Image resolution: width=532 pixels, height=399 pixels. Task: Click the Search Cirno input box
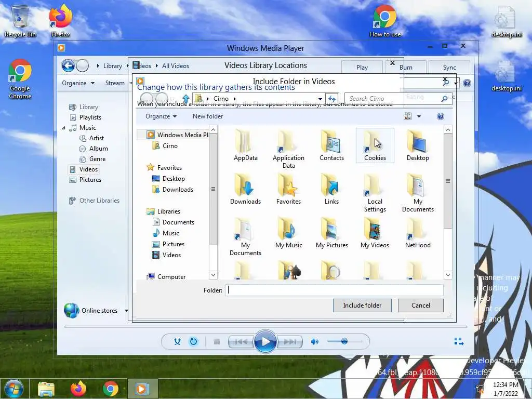point(394,99)
